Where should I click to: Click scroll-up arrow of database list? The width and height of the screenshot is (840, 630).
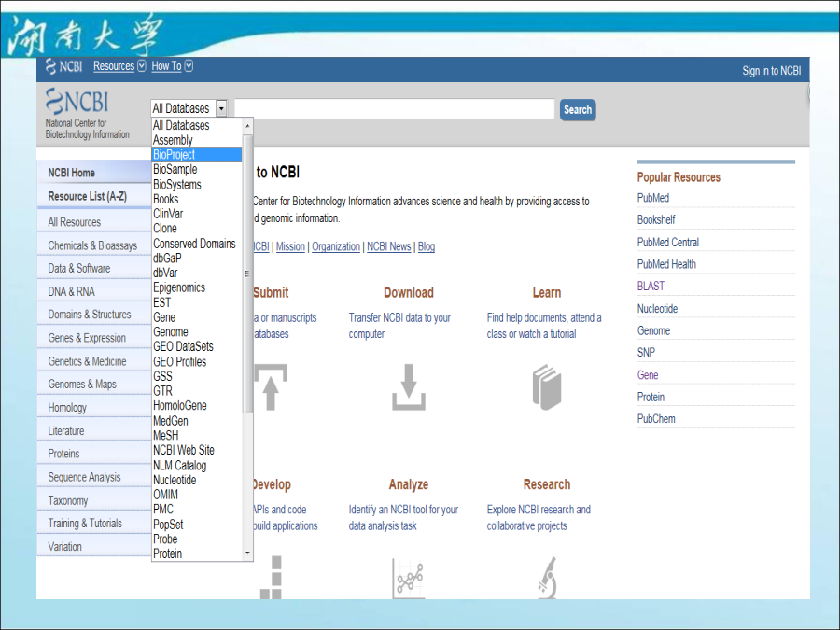[x=247, y=126]
